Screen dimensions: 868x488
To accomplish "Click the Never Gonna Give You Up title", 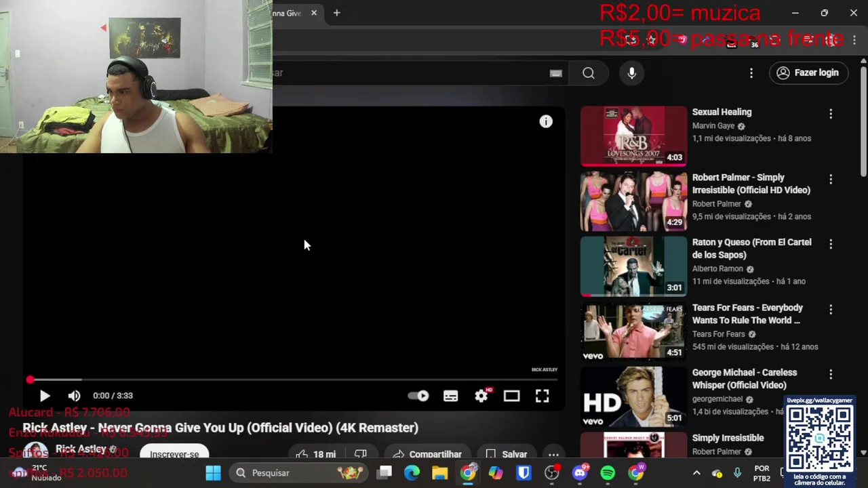I will (x=220, y=428).
